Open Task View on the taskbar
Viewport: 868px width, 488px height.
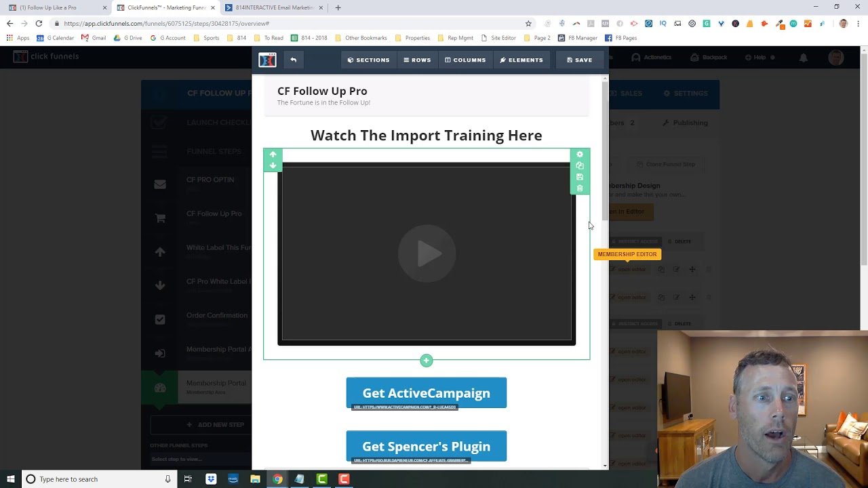tap(188, 479)
